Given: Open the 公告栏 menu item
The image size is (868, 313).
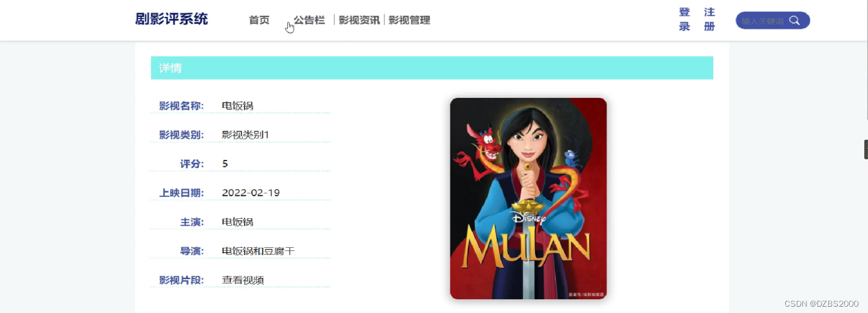Looking at the screenshot, I should (309, 20).
